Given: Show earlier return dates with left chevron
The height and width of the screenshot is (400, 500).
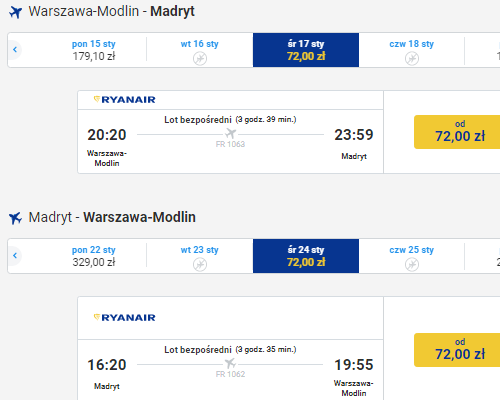Looking at the screenshot, I should [15, 256].
